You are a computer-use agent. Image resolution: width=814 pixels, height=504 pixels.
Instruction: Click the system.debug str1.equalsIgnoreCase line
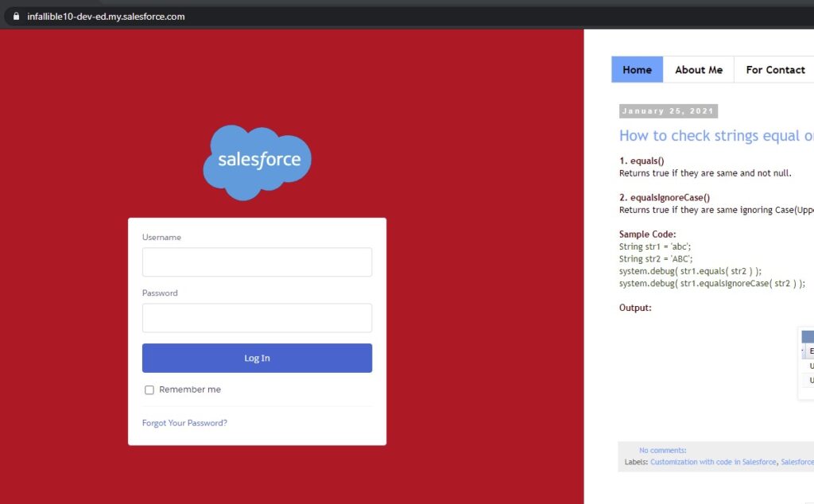tap(712, 284)
